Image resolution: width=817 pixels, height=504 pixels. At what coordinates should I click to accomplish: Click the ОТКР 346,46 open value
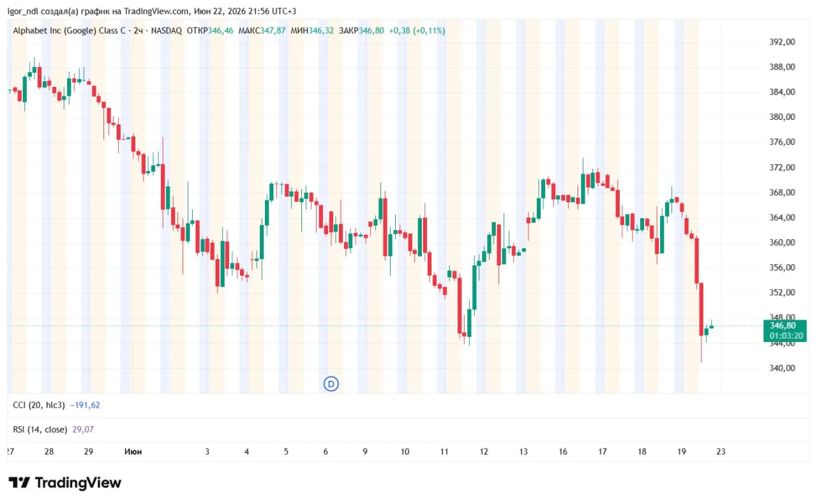tap(211, 30)
